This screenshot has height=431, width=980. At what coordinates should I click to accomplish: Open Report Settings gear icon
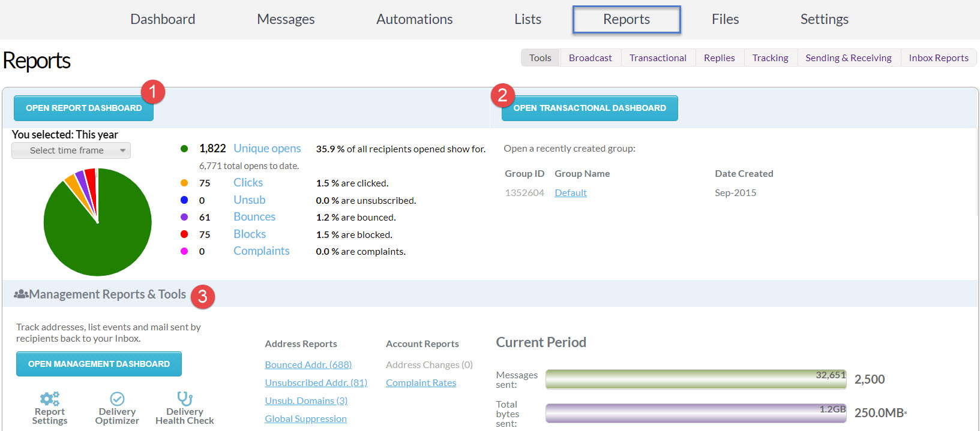49,399
